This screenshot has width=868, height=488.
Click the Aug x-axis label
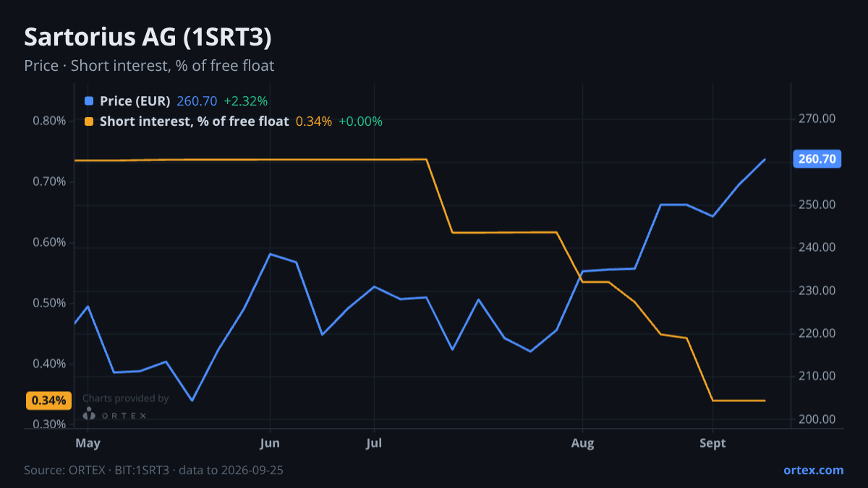tap(582, 443)
